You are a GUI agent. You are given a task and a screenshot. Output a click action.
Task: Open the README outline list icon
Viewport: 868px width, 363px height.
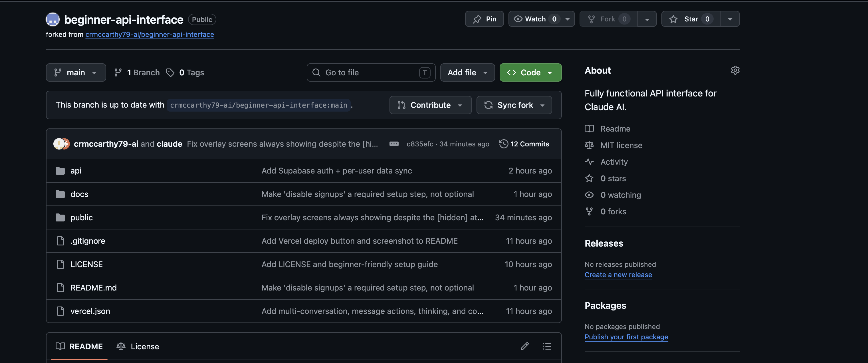[546, 346]
